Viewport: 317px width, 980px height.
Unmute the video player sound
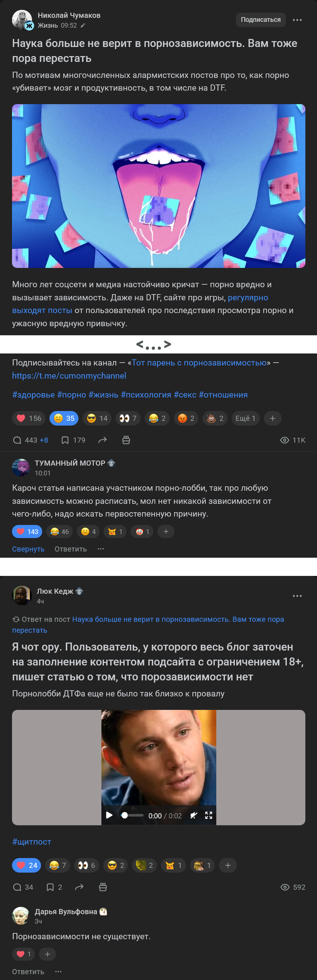coord(194,815)
